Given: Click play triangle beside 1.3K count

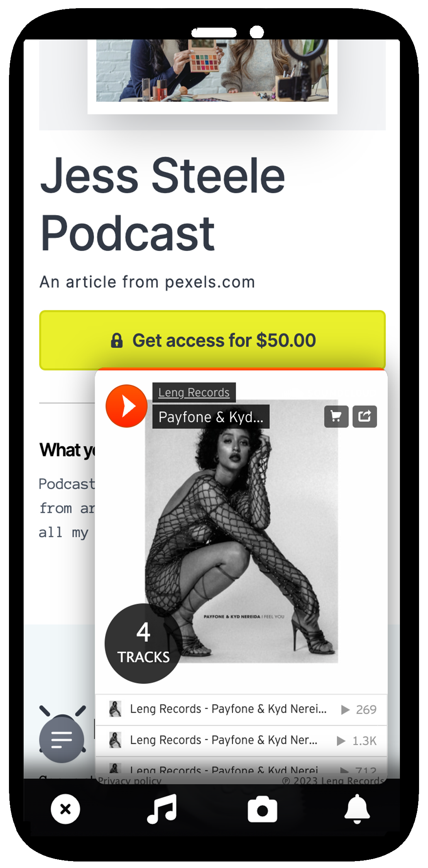Looking at the screenshot, I should click(x=341, y=741).
